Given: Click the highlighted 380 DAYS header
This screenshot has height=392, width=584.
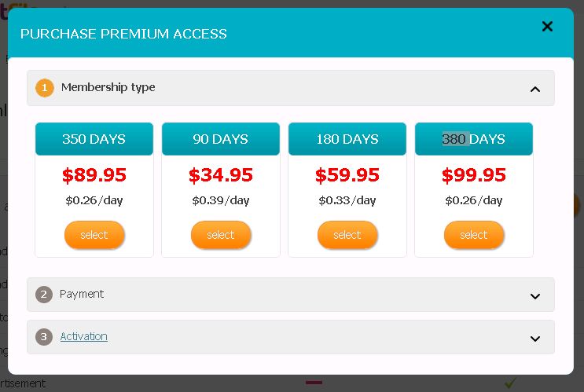Looking at the screenshot, I should coord(474,139).
